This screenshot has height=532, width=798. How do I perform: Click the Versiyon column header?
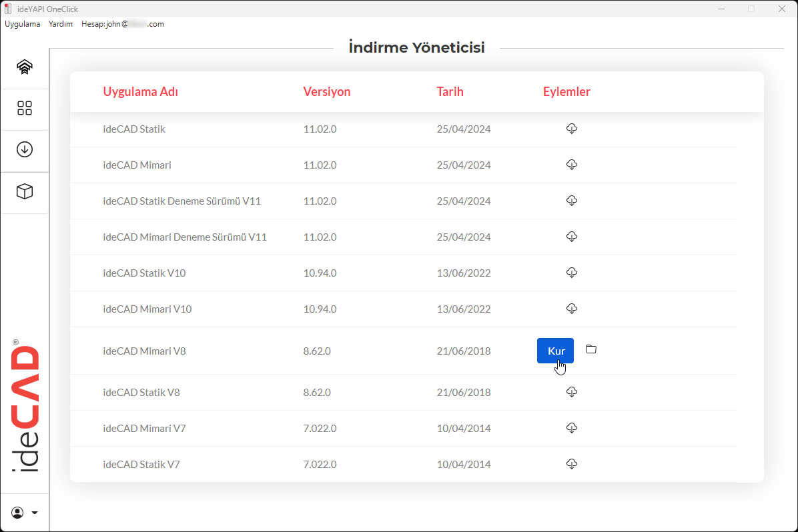click(x=327, y=91)
